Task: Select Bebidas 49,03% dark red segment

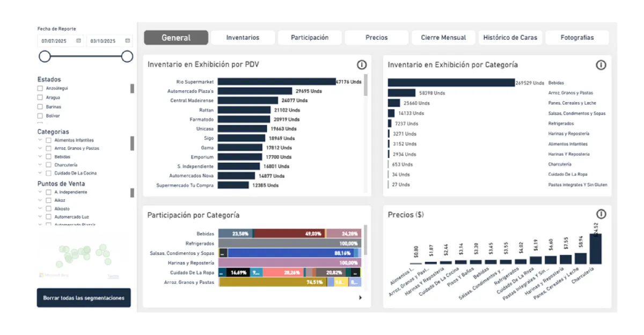Action: 290,234
